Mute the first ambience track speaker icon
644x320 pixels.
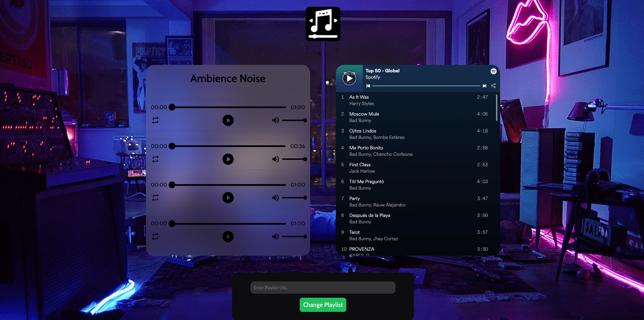[x=275, y=120]
